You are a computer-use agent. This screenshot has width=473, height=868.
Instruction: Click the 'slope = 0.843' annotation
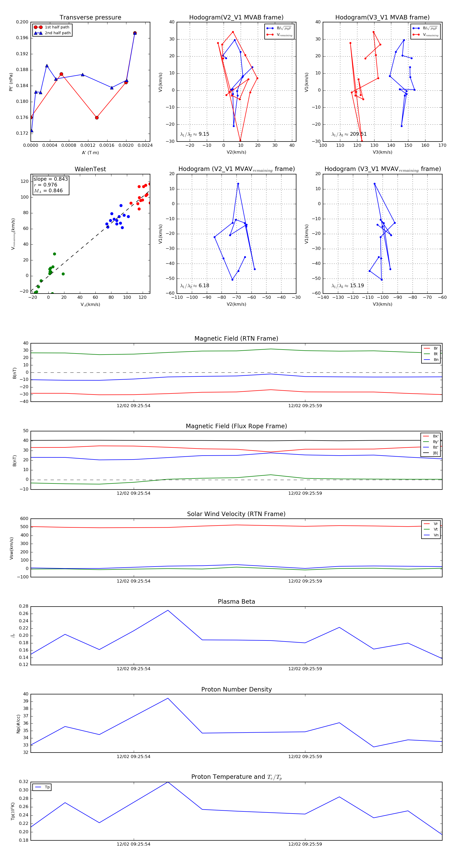(x=50, y=179)
